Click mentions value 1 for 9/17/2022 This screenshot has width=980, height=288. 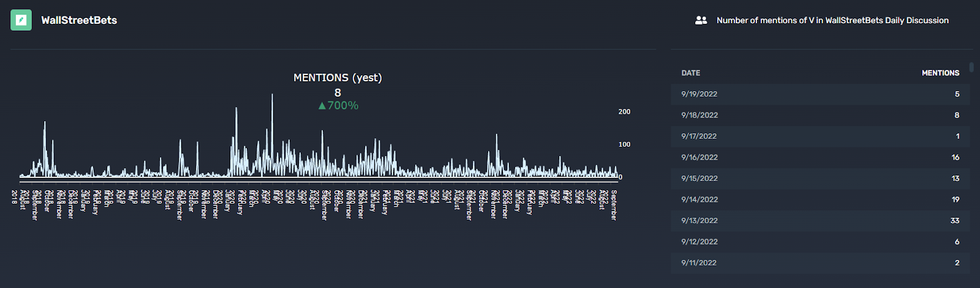tap(957, 136)
